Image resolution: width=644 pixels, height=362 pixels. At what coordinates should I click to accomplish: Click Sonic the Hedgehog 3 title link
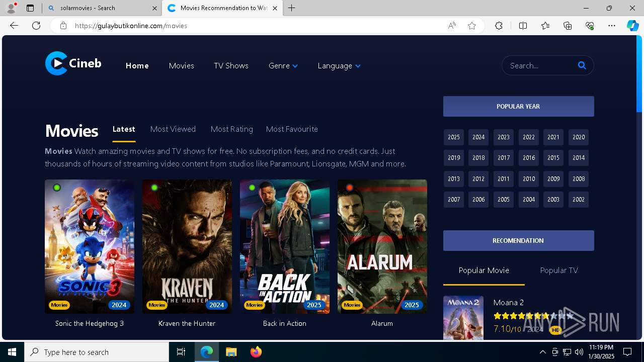(90, 323)
